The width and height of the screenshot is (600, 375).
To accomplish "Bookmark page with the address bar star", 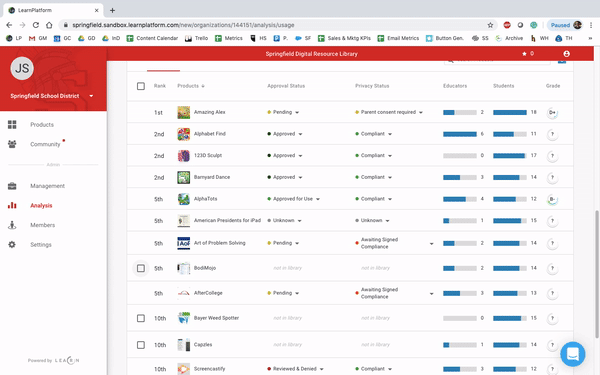I will [490, 25].
